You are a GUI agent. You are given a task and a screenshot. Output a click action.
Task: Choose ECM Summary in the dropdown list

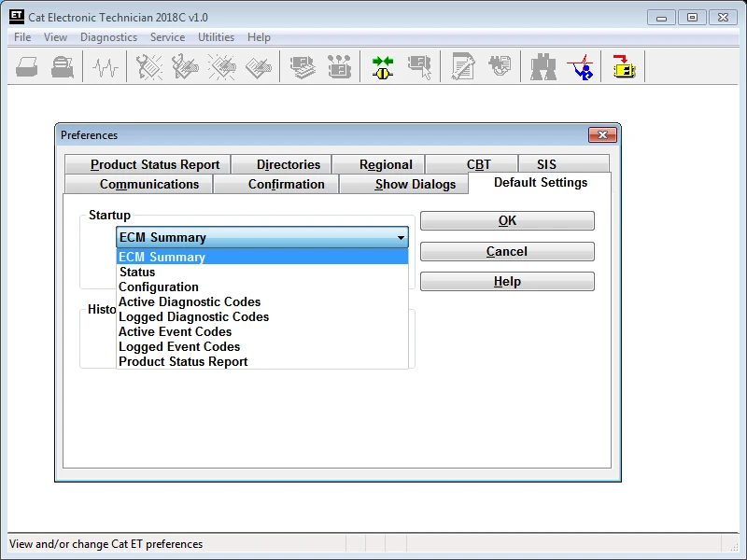coord(262,257)
